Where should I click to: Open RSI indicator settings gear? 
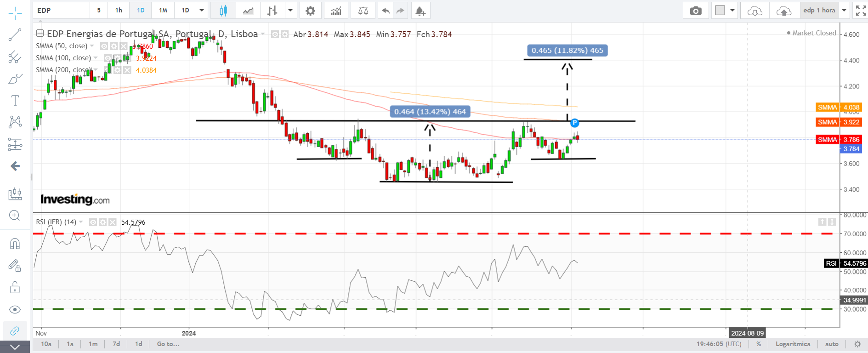pyautogui.click(x=102, y=222)
